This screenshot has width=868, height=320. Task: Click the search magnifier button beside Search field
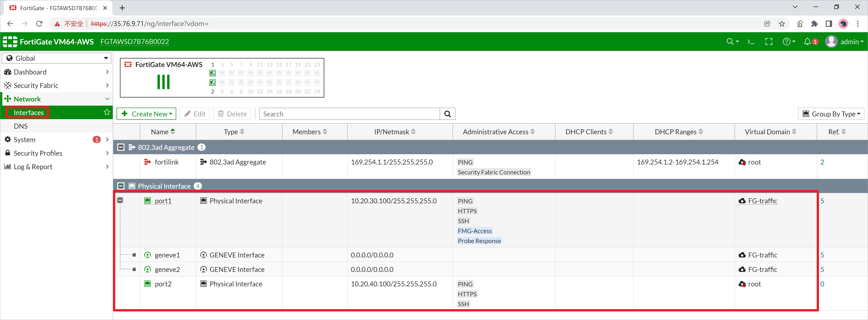[447, 114]
